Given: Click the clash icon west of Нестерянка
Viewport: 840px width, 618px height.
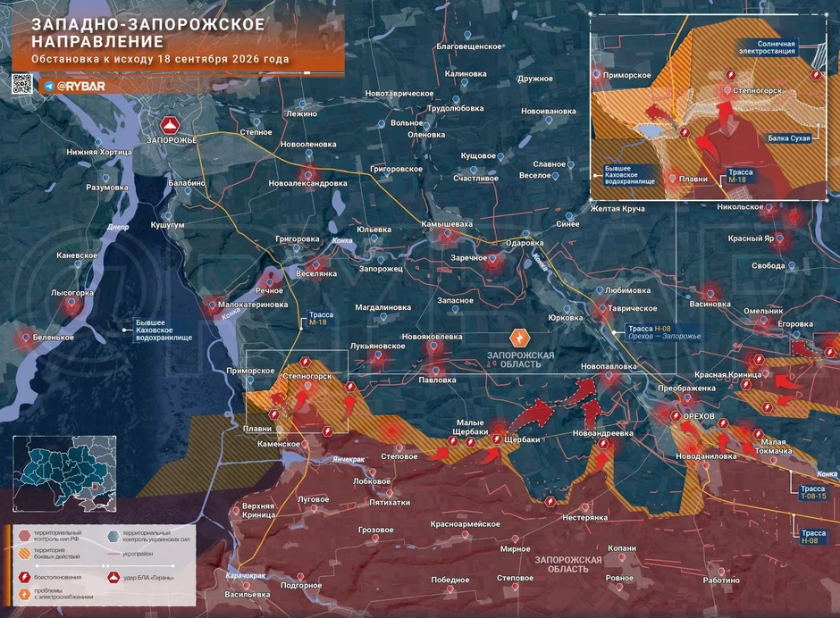Looking at the screenshot, I should (x=550, y=502).
